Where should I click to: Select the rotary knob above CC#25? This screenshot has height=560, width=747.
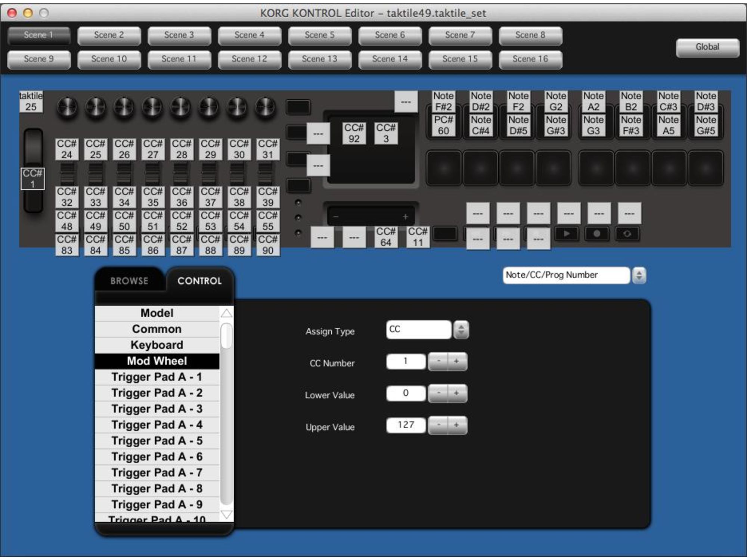point(96,108)
